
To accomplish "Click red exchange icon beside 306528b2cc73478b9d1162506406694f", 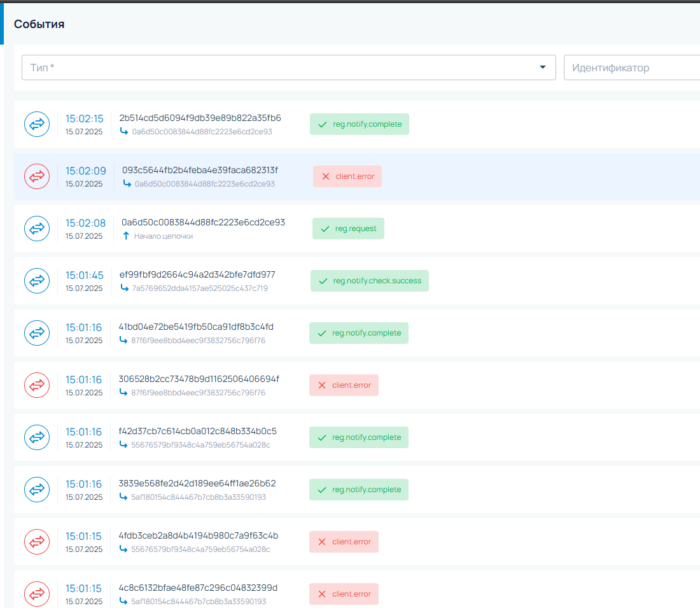I will [37, 385].
